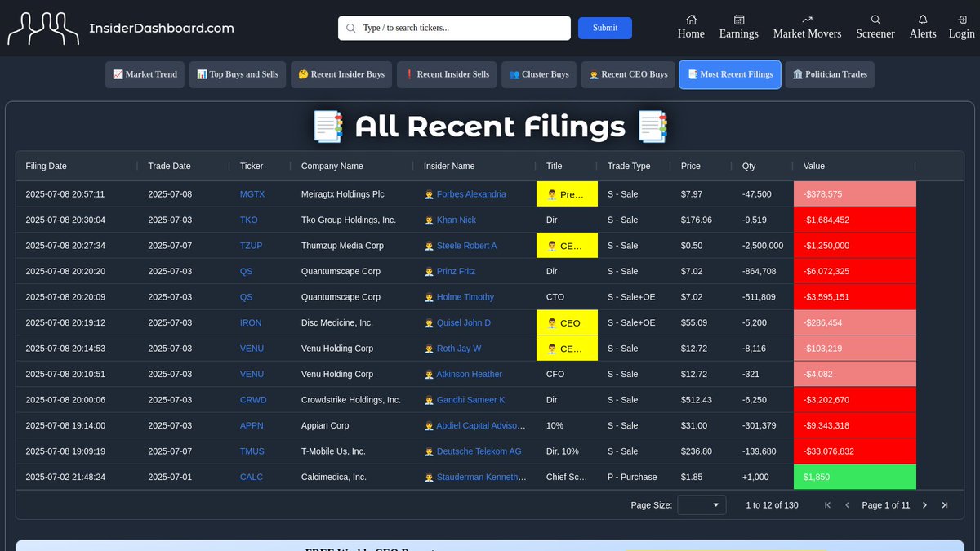The width and height of the screenshot is (980, 551).
Task: Open Recent CEO Buys tab
Action: (628, 74)
